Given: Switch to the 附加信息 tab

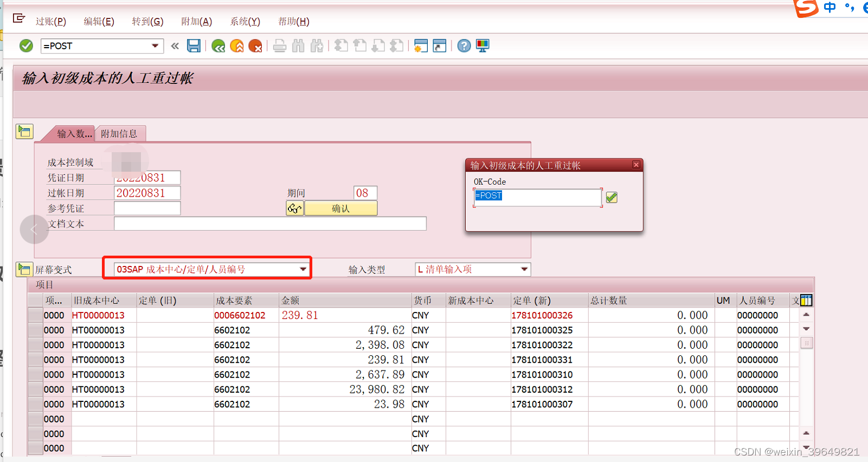Looking at the screenshot, I should point(119,134).
